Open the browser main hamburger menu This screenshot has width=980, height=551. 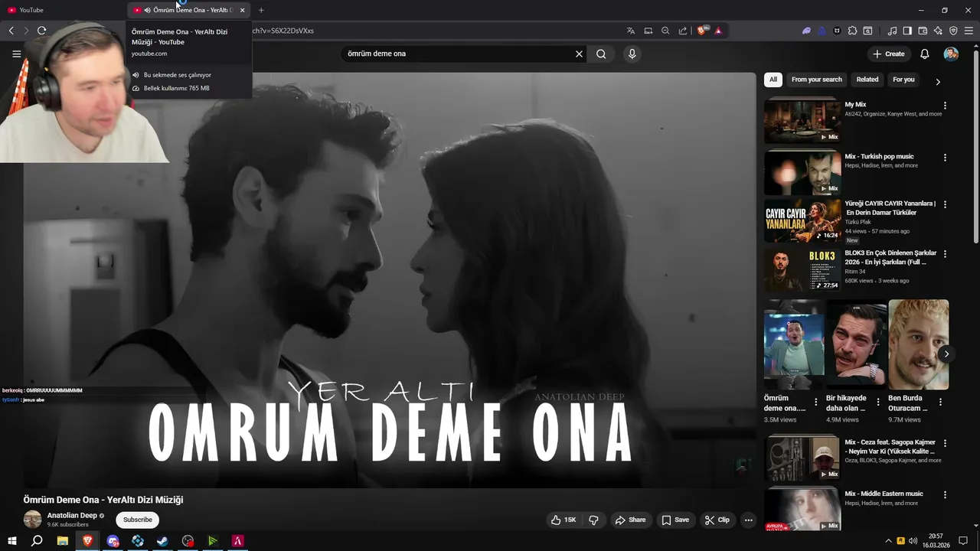point(969,31)
